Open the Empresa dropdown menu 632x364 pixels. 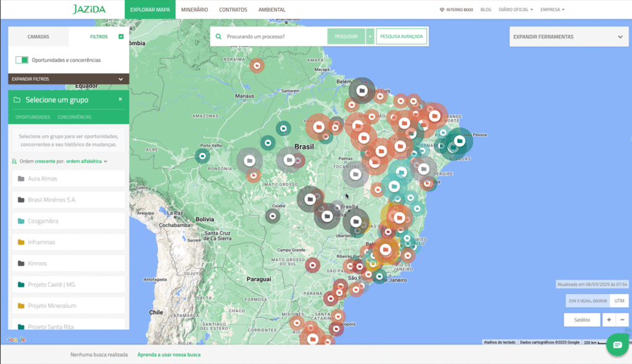point(552,10)
